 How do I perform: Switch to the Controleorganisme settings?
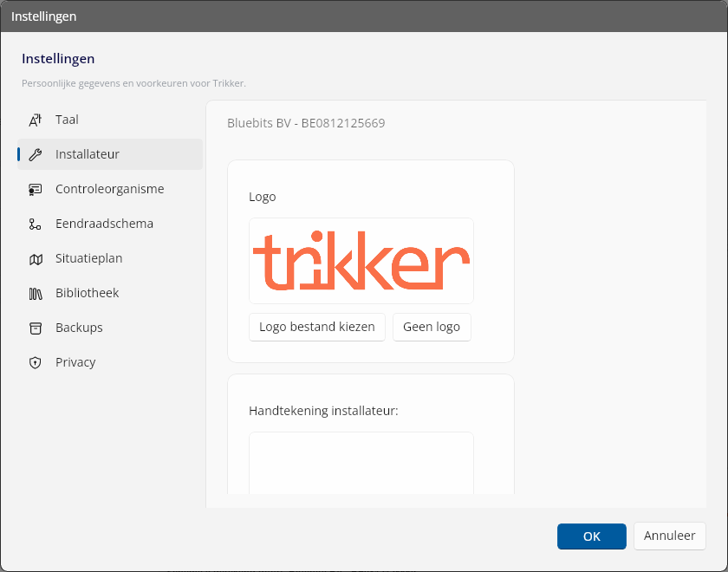click(110, 189)
